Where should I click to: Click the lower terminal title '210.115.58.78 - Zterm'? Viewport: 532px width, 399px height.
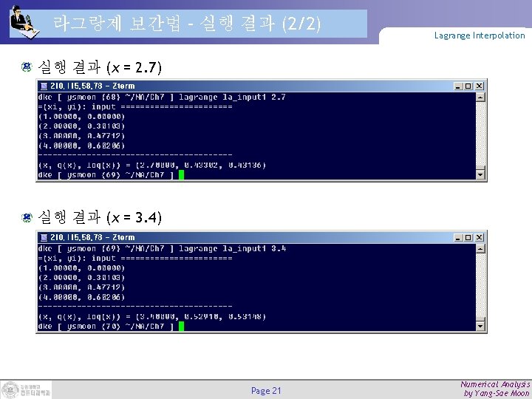click(x=92, y=237)
